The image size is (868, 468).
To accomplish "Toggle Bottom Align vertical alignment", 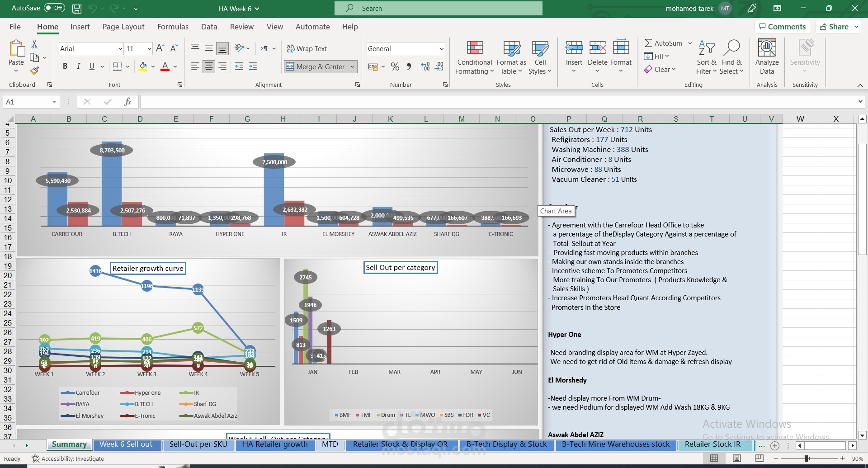I will (x=222, y=48).
